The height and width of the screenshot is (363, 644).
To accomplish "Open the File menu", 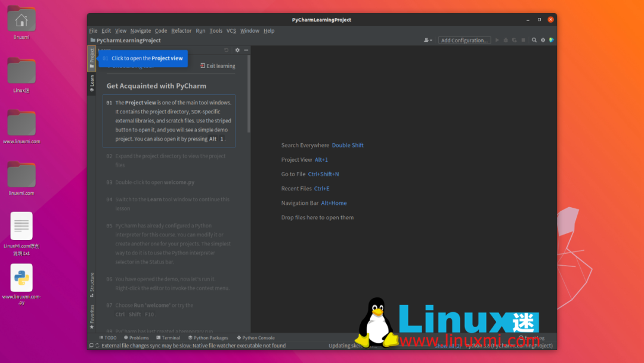I will click(x=93, y=31).
